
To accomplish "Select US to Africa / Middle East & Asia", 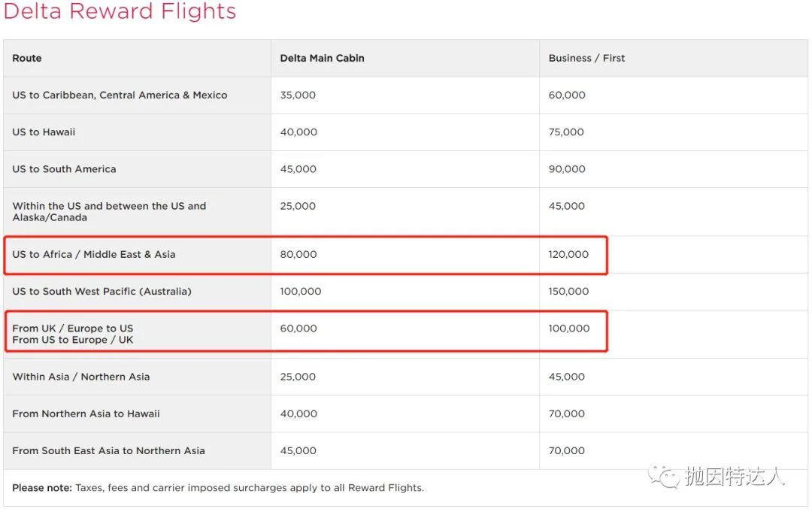I will (x=94, y=255).
